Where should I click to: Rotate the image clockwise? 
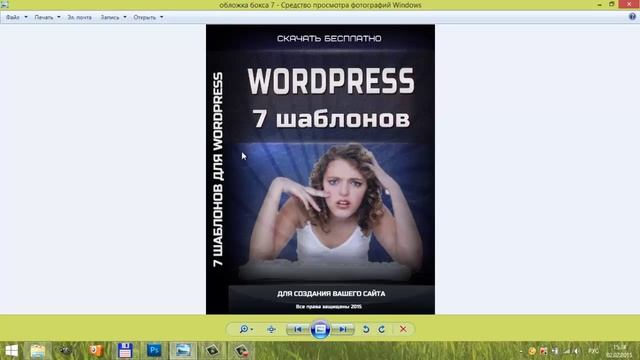[x=382, y=329]
